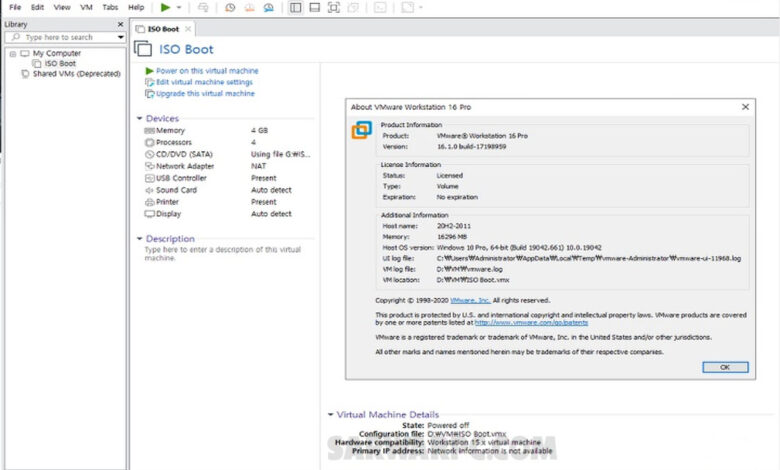The height and width of the screenshot is (470, 780).
Task: Select My Computer in the Library
Action: [56, 53]
